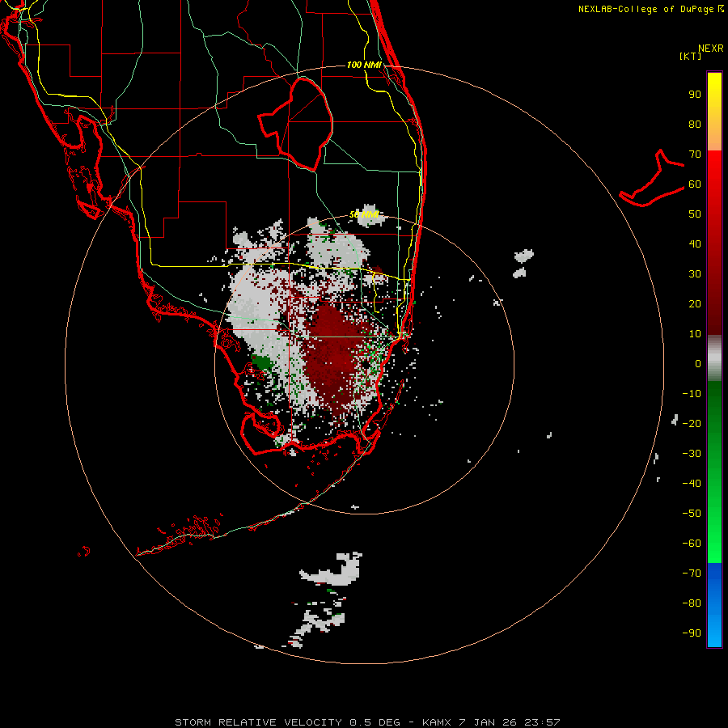Click the -40 scale value
Screen dimensions: 728x728
(692, 484)
